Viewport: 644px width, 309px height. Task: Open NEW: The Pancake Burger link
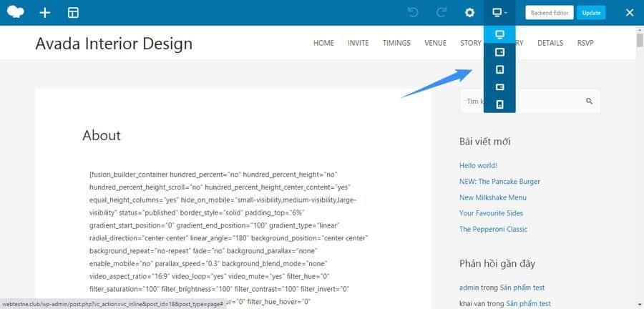(x=499, y=182)
